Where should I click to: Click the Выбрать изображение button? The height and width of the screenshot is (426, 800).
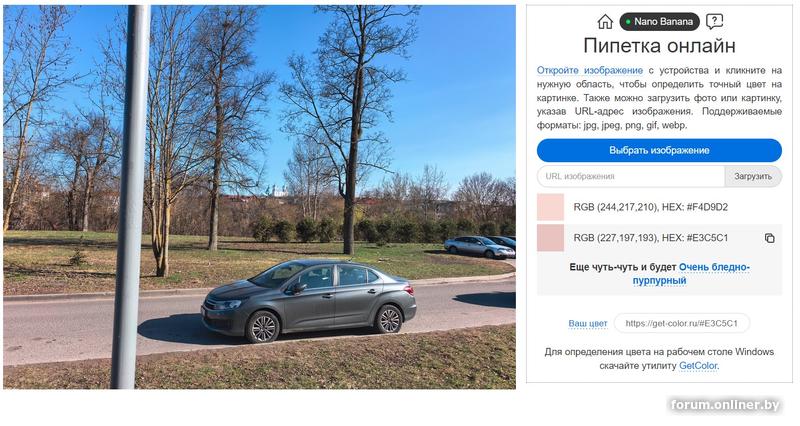coord(659,151)
